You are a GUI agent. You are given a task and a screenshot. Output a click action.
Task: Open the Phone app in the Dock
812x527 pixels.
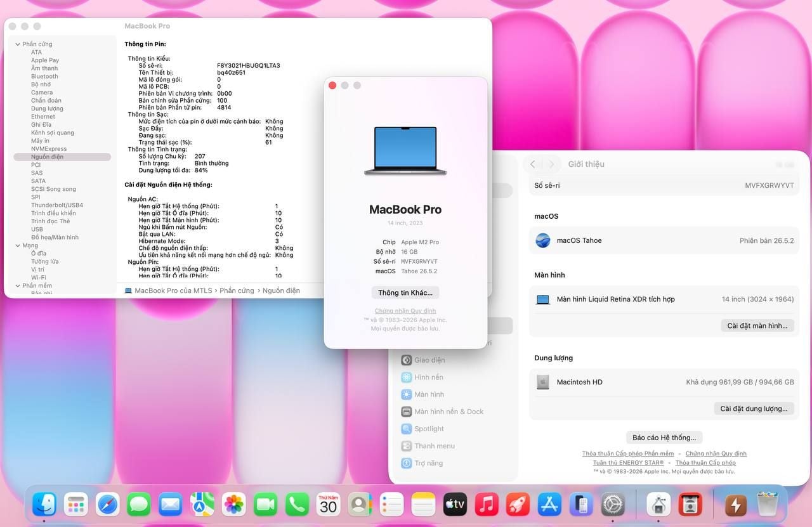pyautogui.click(x=297, y=505)
